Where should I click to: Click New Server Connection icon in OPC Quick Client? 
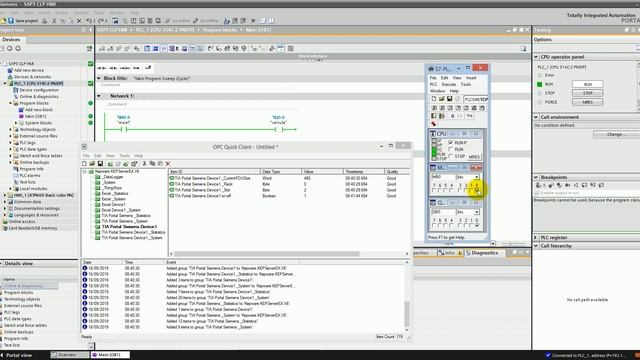click(110, 164)
